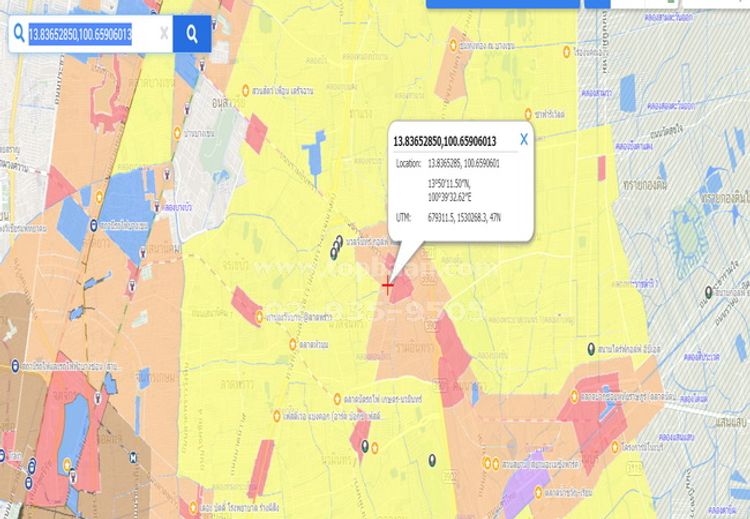
Task: Click the blue transit station icon at left edge
Action: 15,365
